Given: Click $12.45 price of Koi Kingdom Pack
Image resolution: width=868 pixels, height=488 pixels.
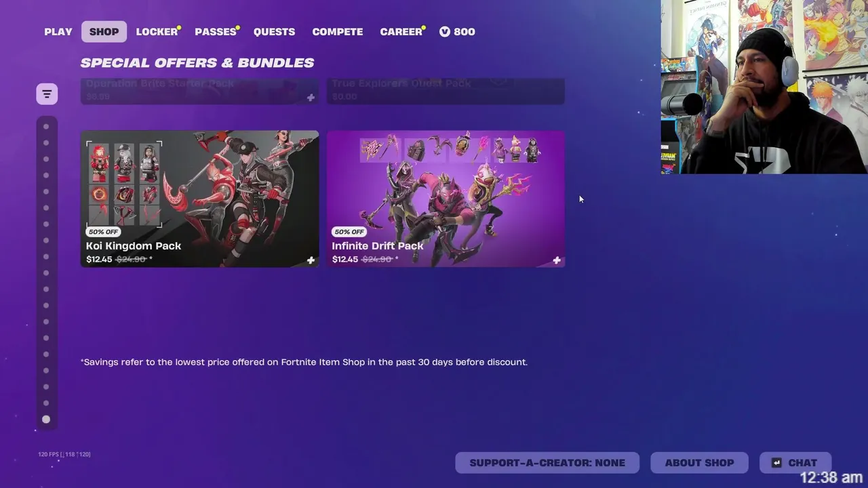Looking at the screenshot, I should pyautogui.click(x=99, y=259).
